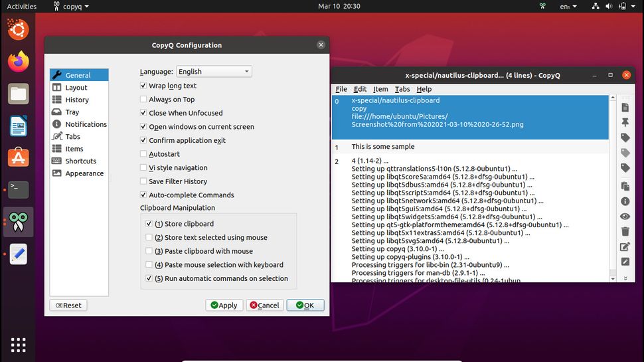Screen dimensions: 644x362
Task: Click the info circle icon in CopyQ toolbar
Action: (x=625, y=201)
